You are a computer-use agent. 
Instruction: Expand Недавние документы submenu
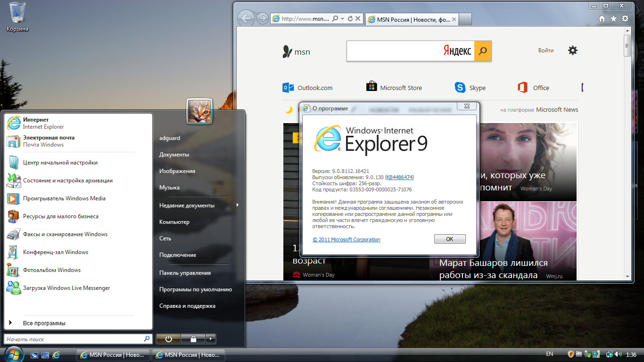(199, 206)
